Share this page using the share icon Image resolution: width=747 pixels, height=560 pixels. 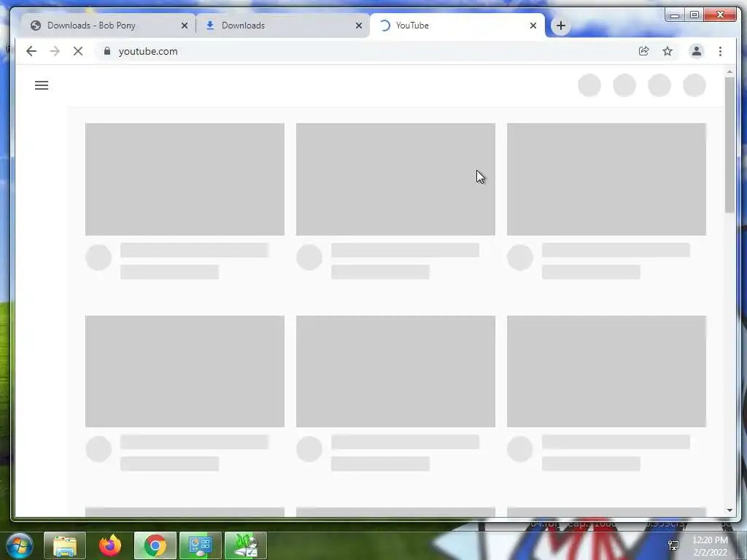point(643,51)
